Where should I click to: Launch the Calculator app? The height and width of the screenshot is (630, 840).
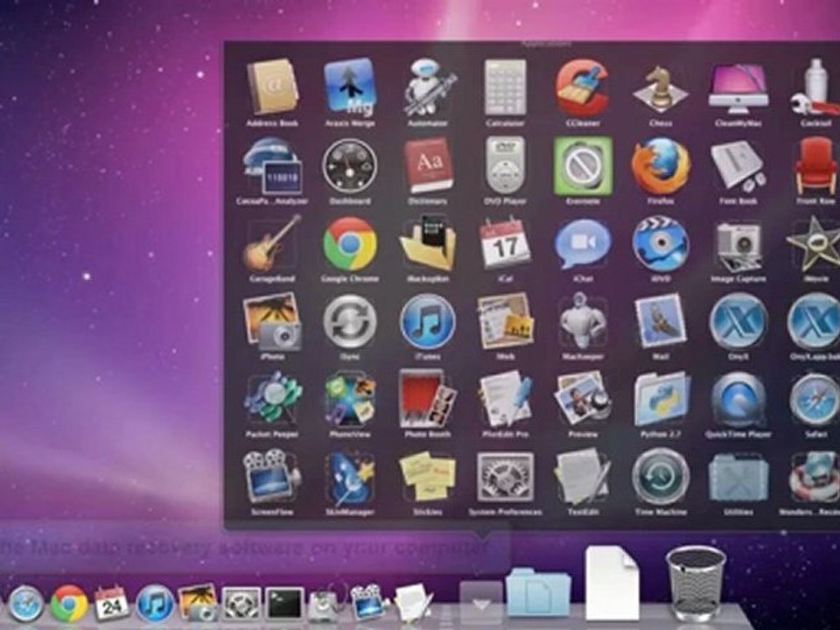click(505, 87)
